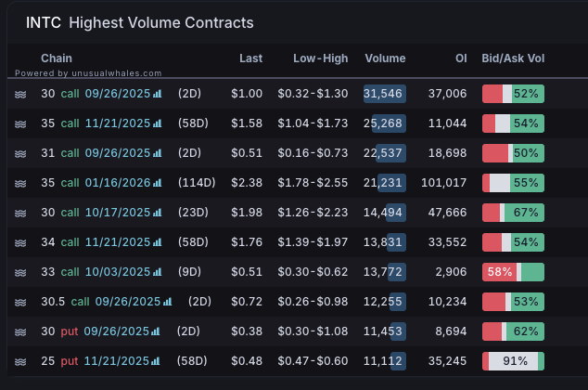Viewport: 588px width, 390px height.
Task: Click the 58% bid/ask volume bar
Action: [513, 272]
